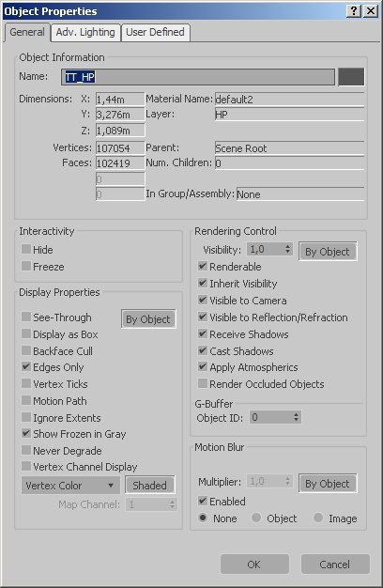Click the Parent value Scene Root
383x588 pixels.
tap(290, 148)
